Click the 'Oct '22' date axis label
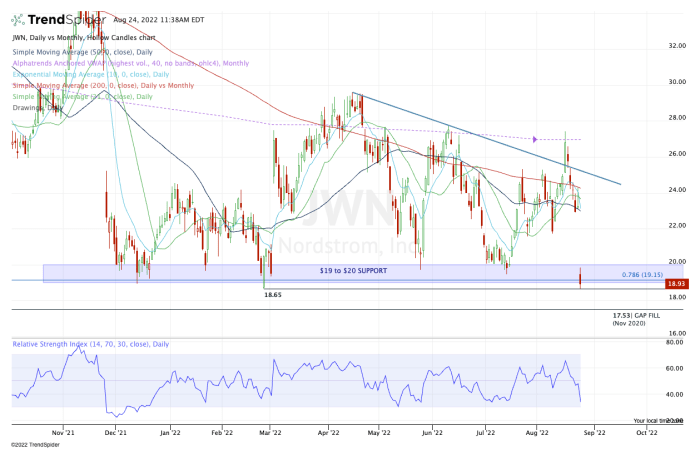The image size is (700, 450). click(x=647, y=433)
